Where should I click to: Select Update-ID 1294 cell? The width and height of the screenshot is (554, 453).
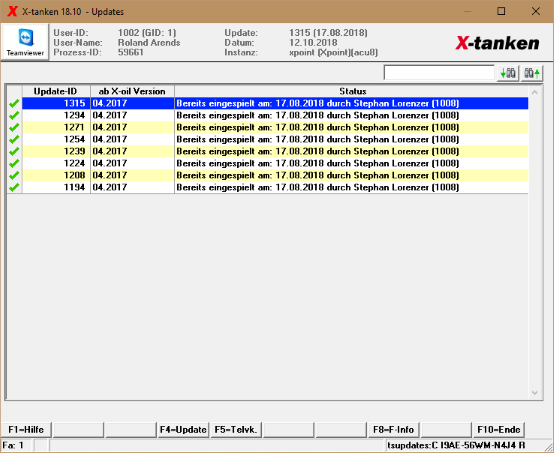(56, 115)
